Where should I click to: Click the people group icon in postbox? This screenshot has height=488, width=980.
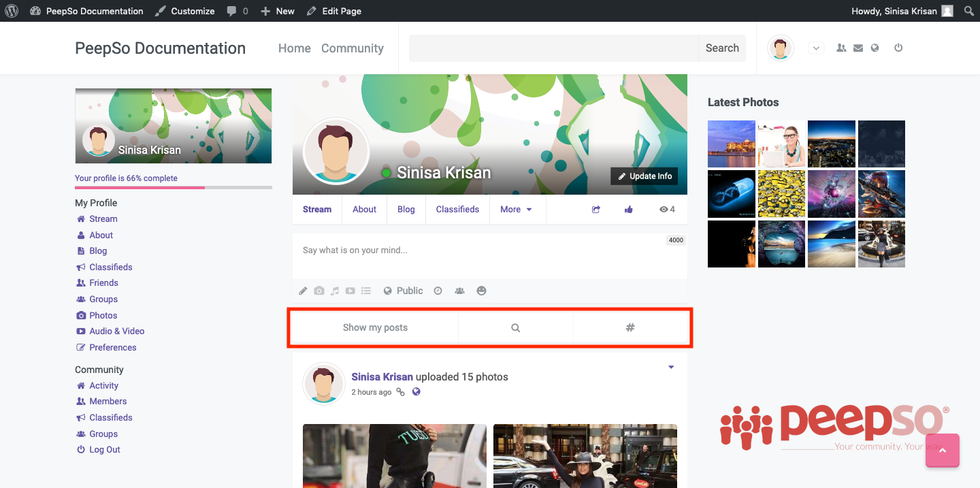tap(460, 291)
